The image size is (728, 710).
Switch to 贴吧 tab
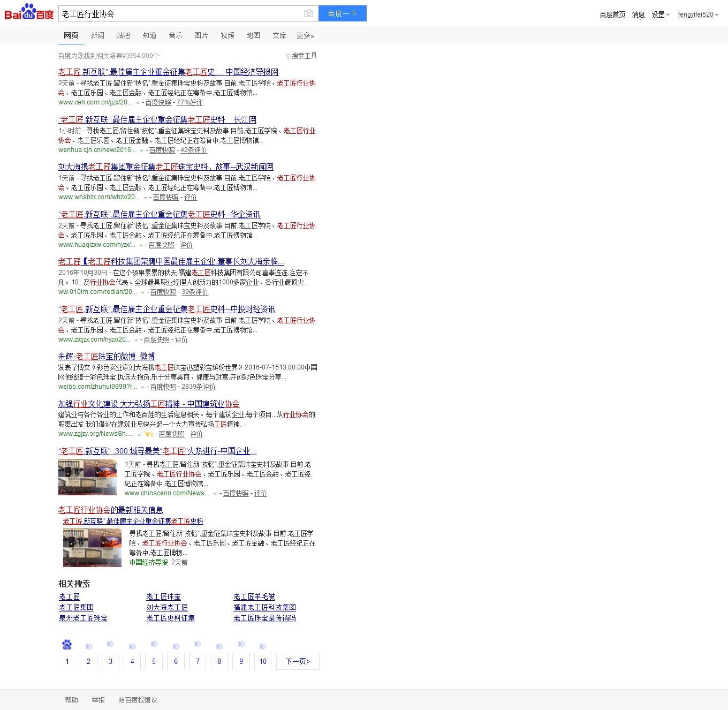point(123,35)
